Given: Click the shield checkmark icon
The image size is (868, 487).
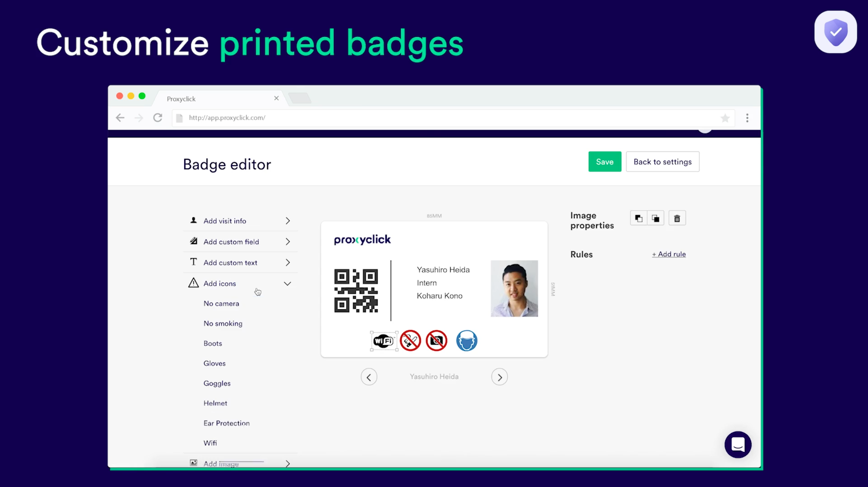Looking at the screenshot, I should (x=836, y=32).
